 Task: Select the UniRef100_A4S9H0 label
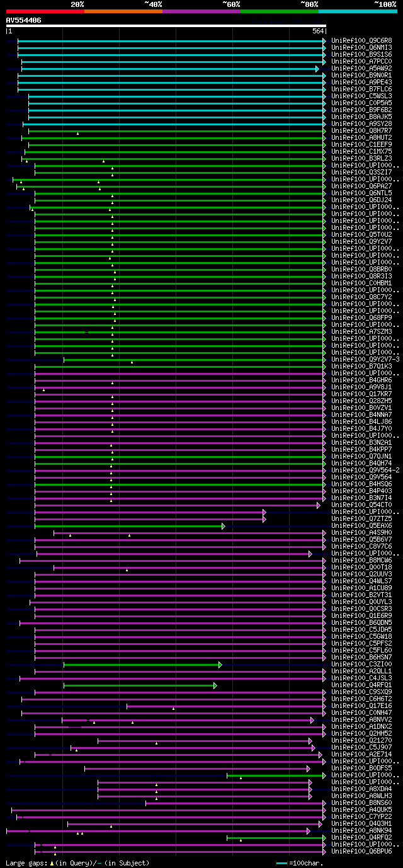361,532
